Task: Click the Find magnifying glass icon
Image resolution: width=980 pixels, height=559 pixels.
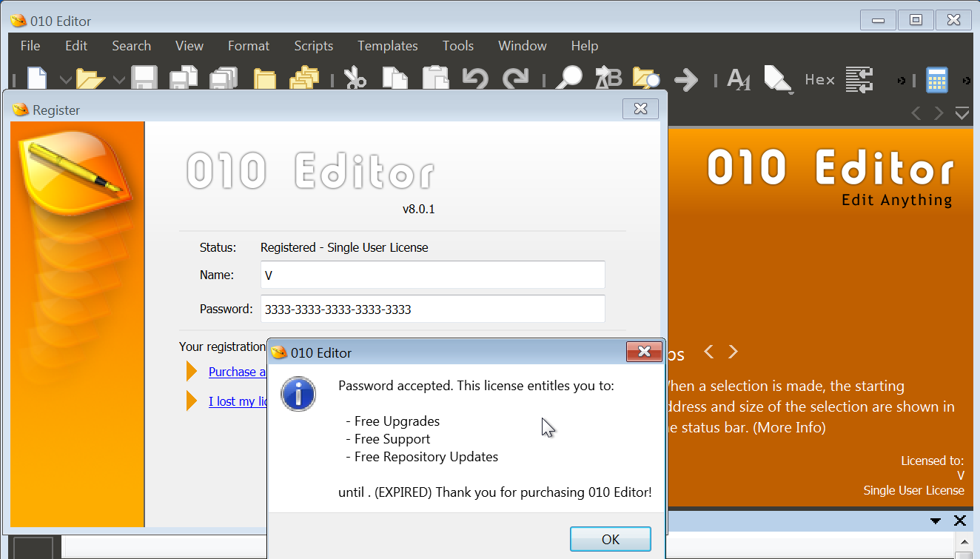Action: click(569, 78)
